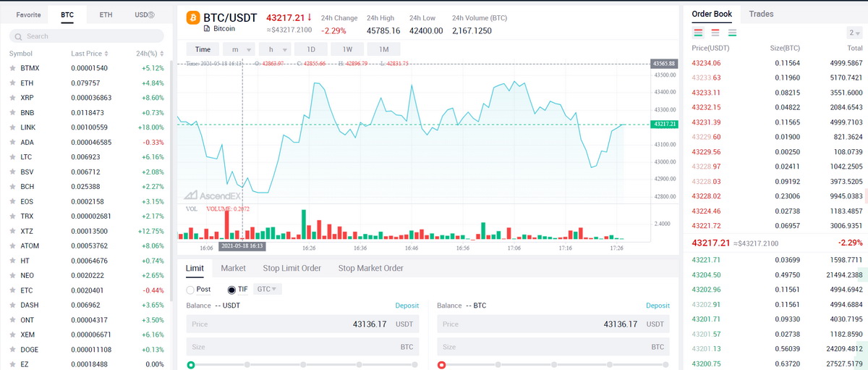Image resolution: width=868 pixels, height=370 pixels.
Task: Open the Stop Limit Order tab
Action: (292, 268)
